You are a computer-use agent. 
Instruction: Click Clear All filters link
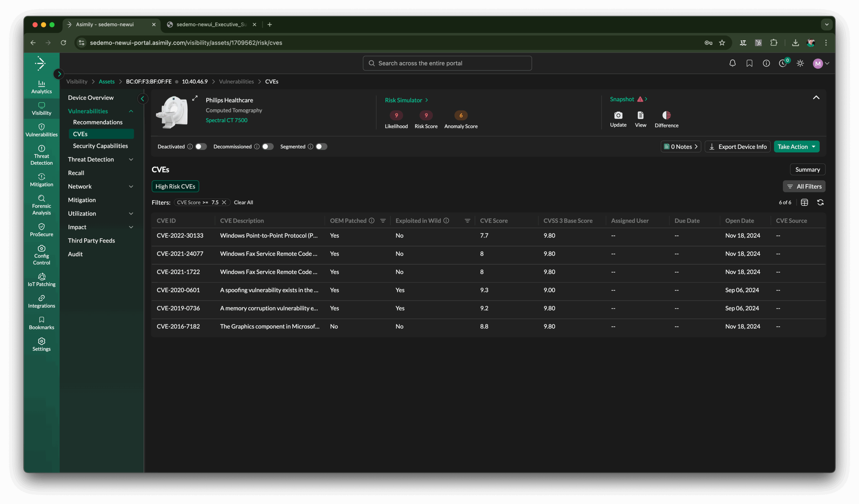[243, 202]
